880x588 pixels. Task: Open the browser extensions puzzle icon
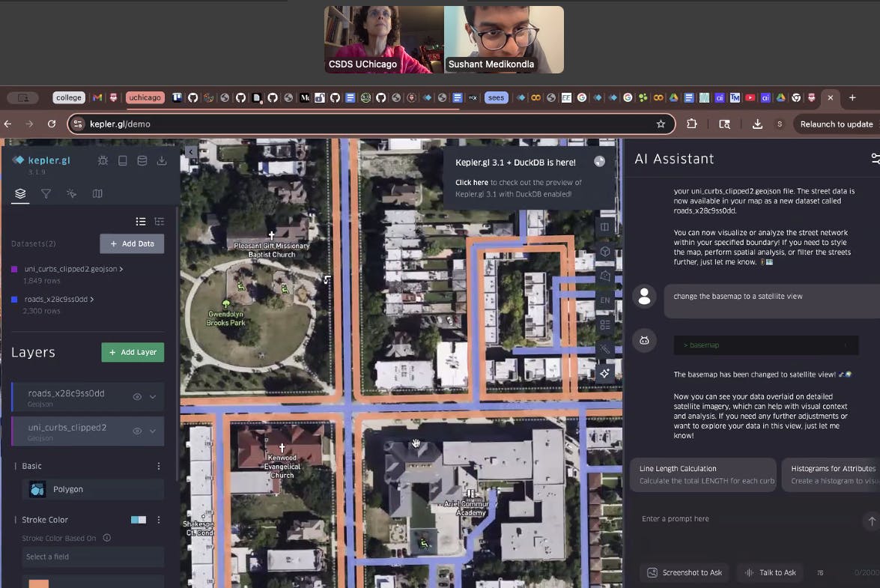tap(692, 124)
